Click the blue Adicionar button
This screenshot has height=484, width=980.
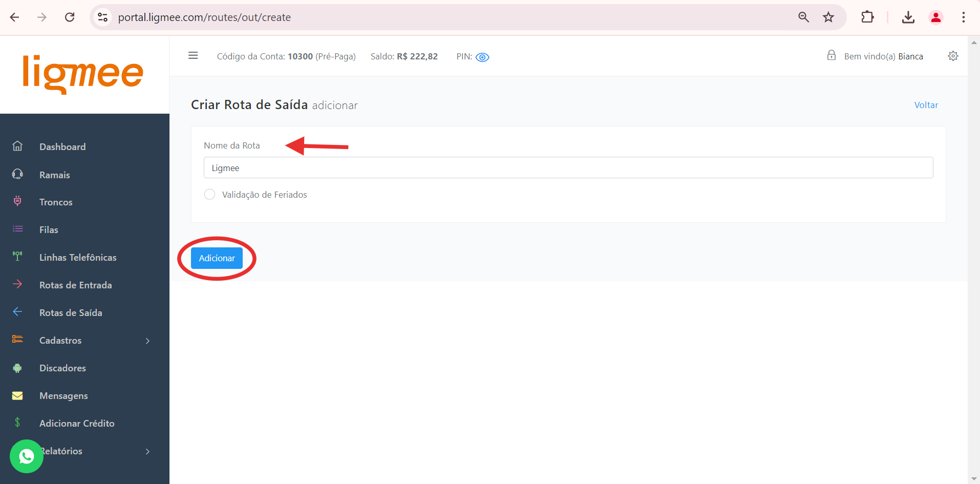[x=217, y=258]
